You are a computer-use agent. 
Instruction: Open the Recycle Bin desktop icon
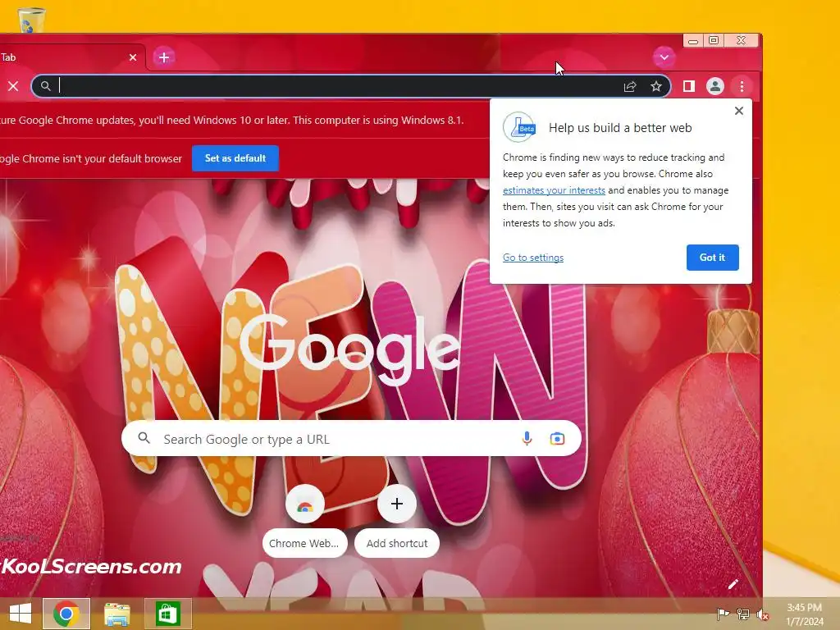(32, 20)
